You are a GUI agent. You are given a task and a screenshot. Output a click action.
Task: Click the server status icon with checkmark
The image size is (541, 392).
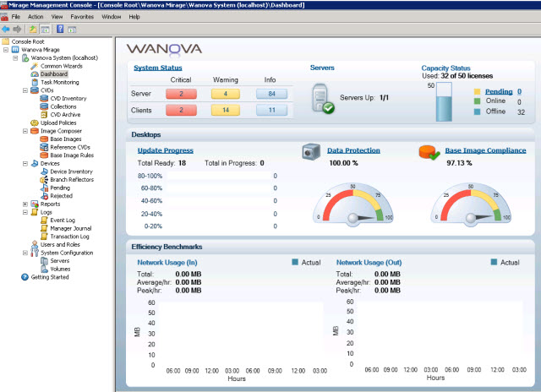coord(323,99)
